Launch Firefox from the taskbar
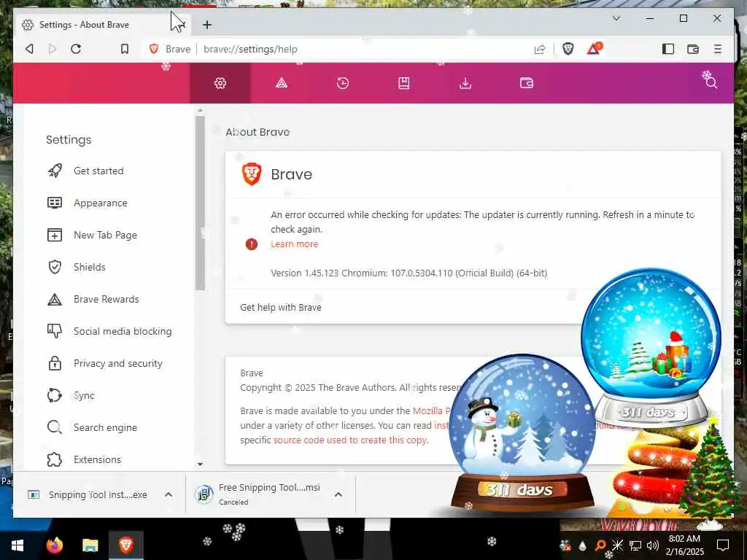The width and height of the screenshot is (747, 560). 54,545
